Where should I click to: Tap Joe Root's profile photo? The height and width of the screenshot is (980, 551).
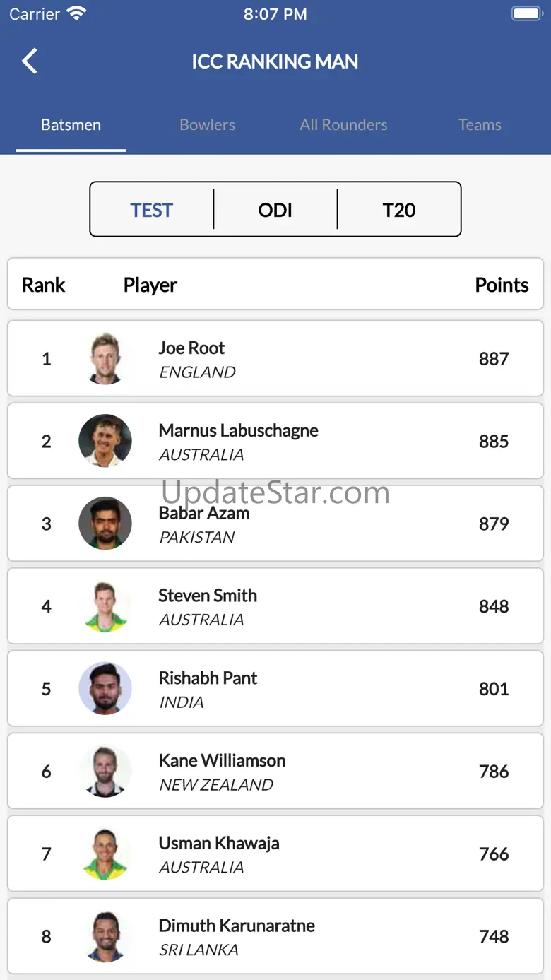(105, 358)
